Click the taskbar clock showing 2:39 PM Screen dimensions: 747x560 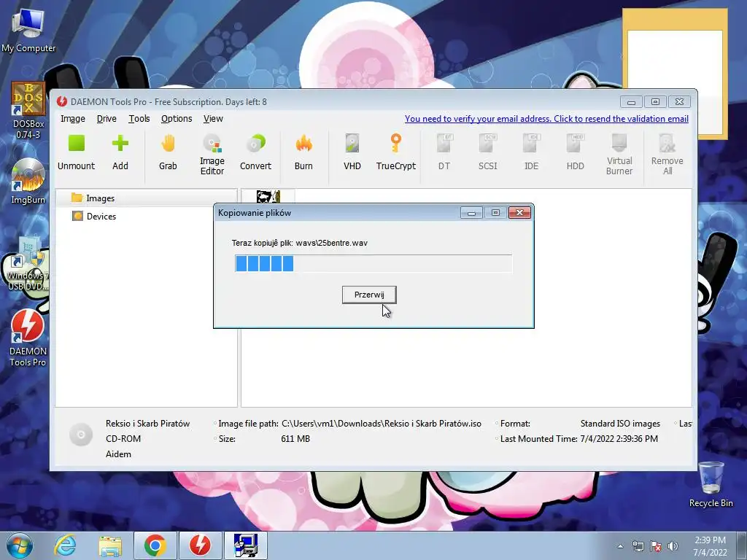coord(710,546)
